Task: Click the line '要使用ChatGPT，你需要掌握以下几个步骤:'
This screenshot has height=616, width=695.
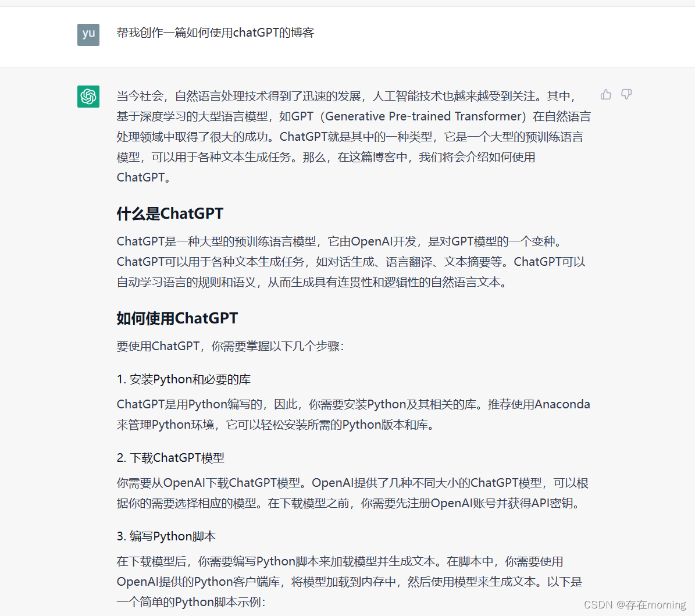Action: point(230,346)
